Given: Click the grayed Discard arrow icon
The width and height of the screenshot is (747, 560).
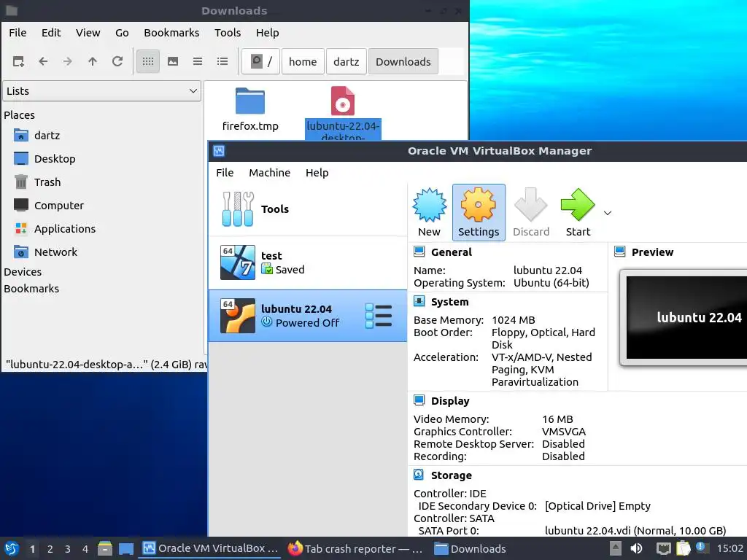Looking at the screenshot, I should click(531, 205).
